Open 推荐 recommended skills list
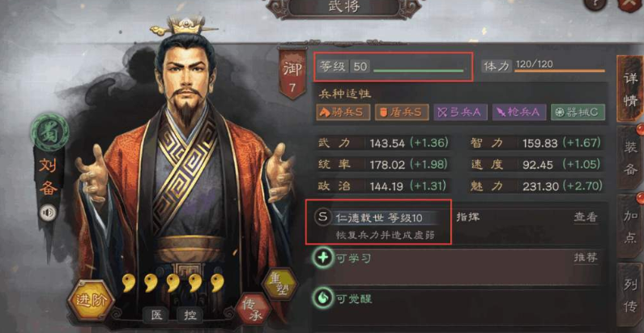This screenshot has height=333, width=644. point(585,258)
